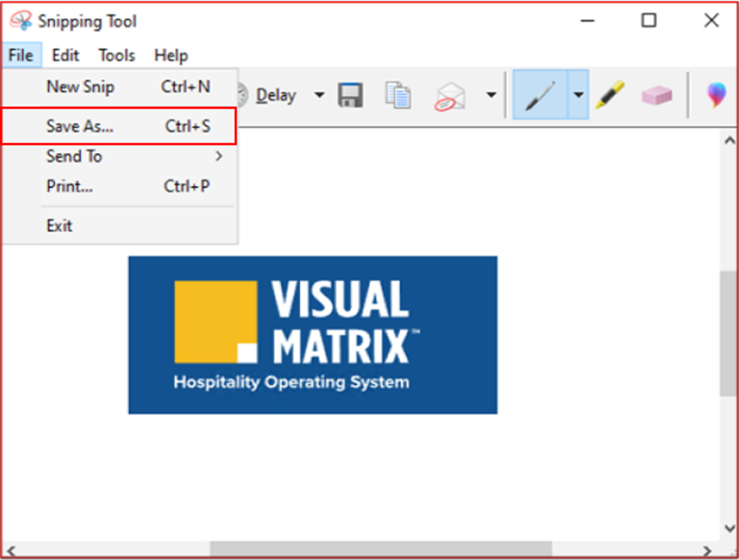
Task: Open Paint 3D from the toolbar icon
Action: [717, 96]
